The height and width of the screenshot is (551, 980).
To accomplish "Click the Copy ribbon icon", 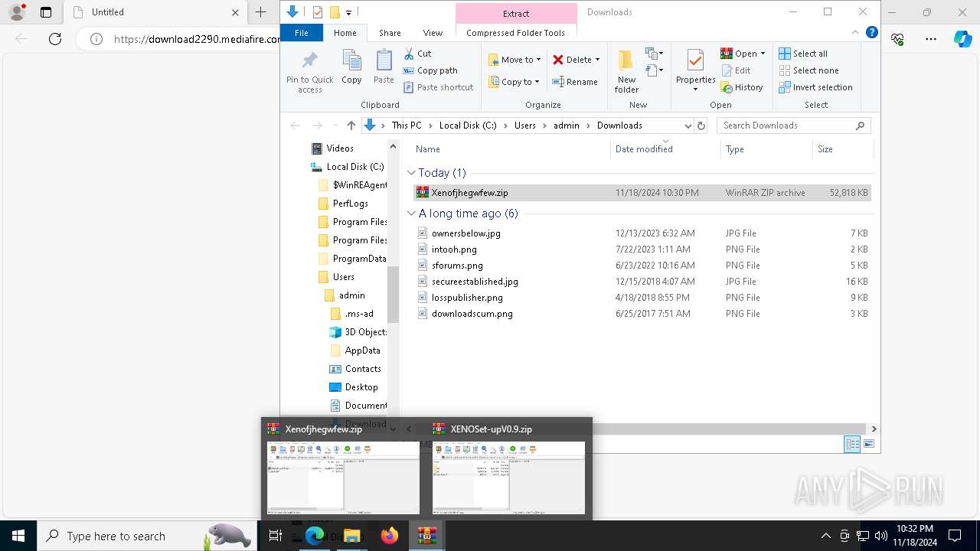I will pos(351,67).
